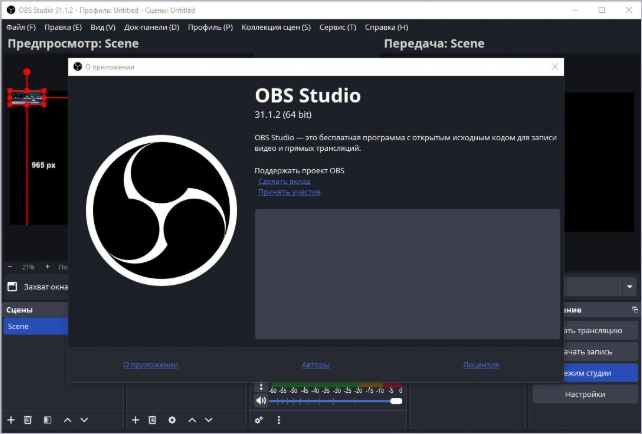Close the О приложении dialog
The width and height of the screenshot is (642, 434).
(x=555, y=67)
